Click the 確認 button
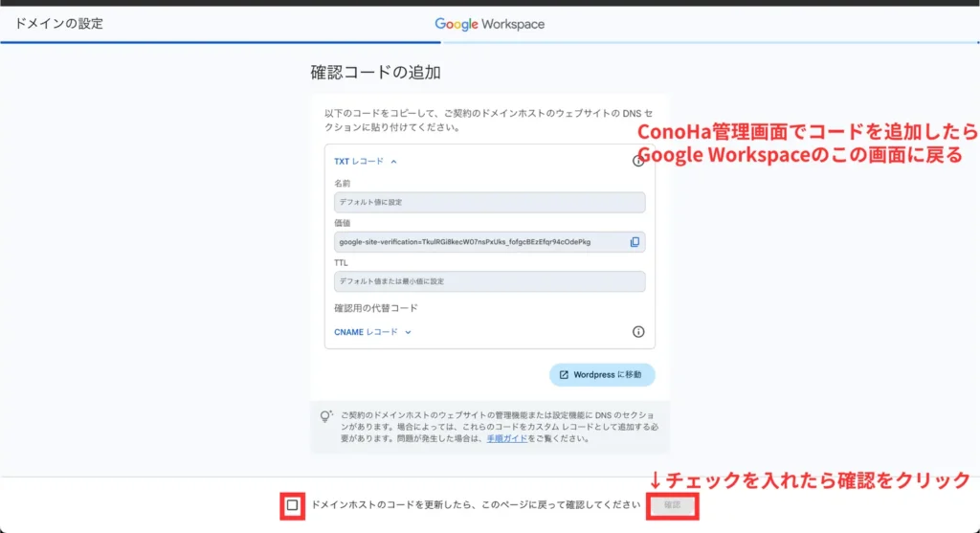980x533 pixels. click(x=672, y=504)
